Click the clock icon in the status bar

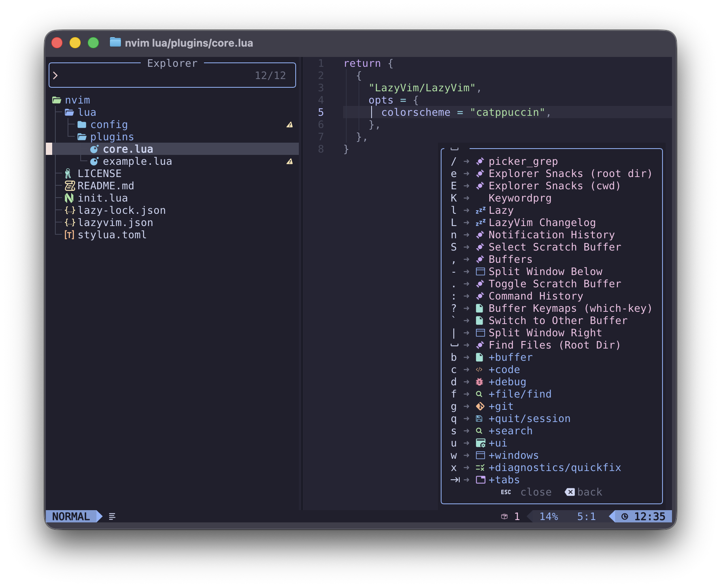pyautogui.click(x=625, y=516)
